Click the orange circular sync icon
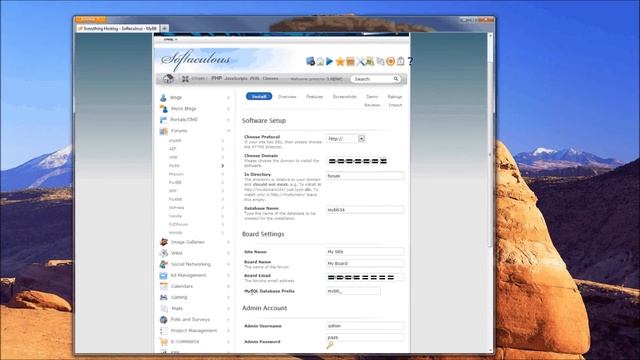The width and height of the screenshot is (640, 360). [390, 61]
